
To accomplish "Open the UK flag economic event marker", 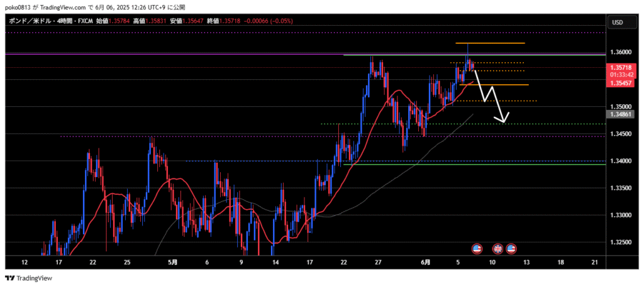I will pyautogui.click(x=498, y=249).
